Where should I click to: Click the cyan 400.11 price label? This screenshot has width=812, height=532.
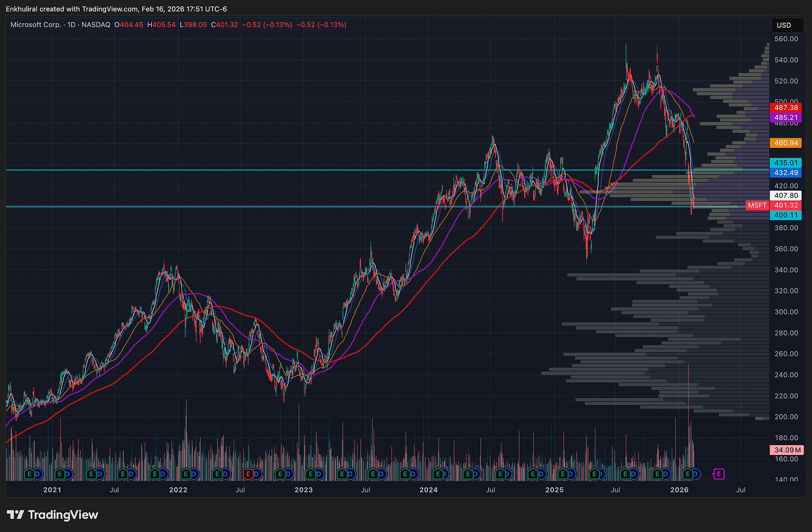click(786, 215)
